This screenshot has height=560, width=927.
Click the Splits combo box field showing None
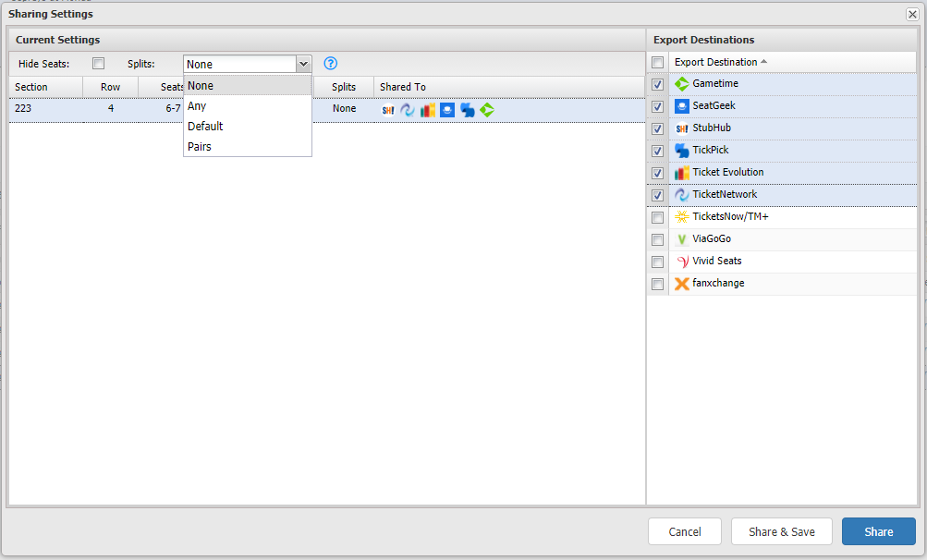(x=240, y=64)
